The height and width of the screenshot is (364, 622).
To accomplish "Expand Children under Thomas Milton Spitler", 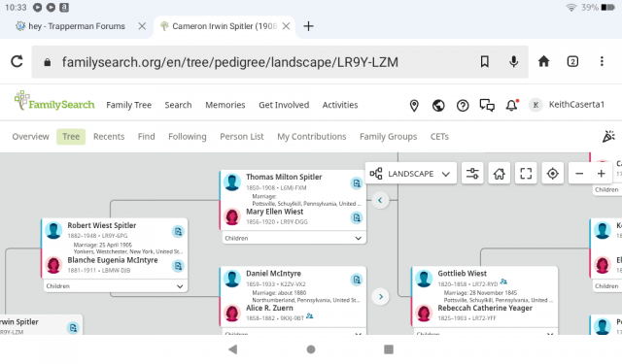I will coord(294,238).
